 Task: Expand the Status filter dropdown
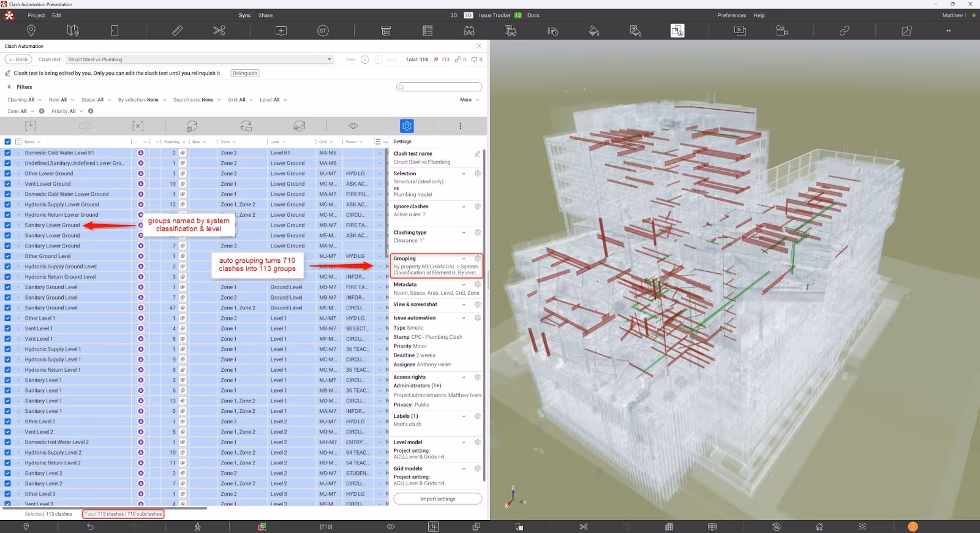(x=96, y=100)
